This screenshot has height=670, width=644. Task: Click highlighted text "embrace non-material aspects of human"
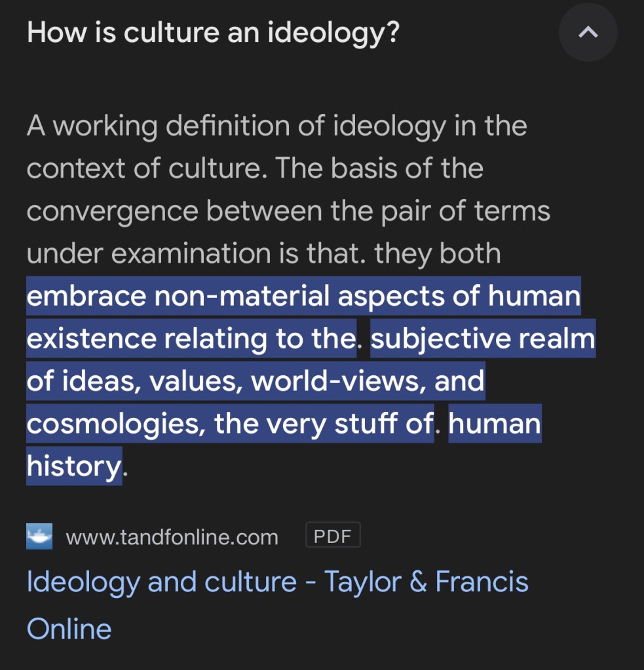pyautogui.click(x=303, y=296)
